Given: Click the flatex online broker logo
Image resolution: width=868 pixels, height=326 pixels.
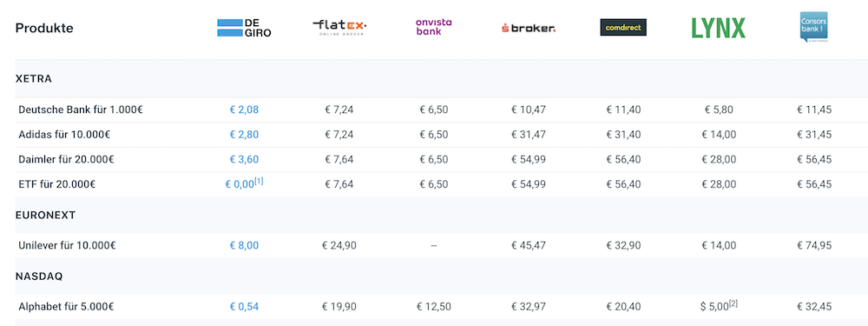Looking at the screenshot, I should [339, 28].
